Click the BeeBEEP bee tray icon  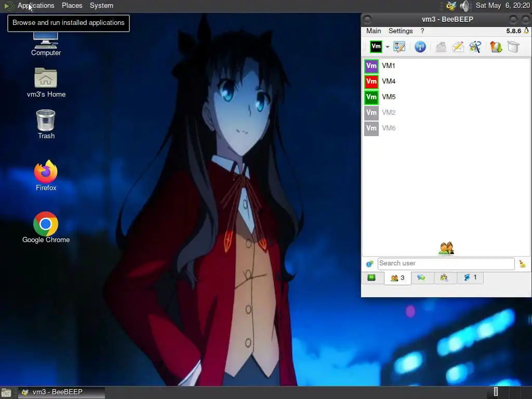(451, 6)
